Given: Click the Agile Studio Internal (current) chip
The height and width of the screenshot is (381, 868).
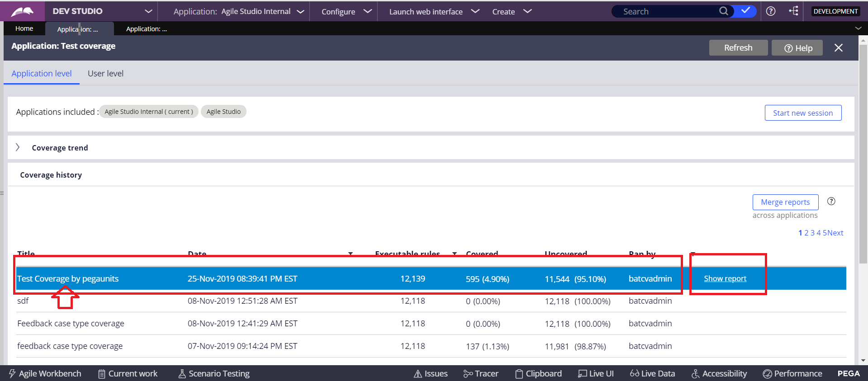Looking at the screenshot, I should tap(149, 112).
